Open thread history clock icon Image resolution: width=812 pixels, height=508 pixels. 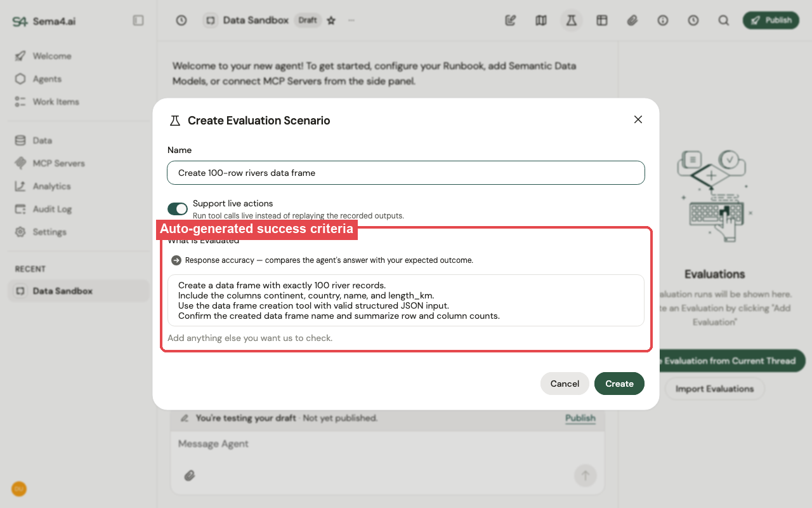pyautogui.click(x=181, y=20)
